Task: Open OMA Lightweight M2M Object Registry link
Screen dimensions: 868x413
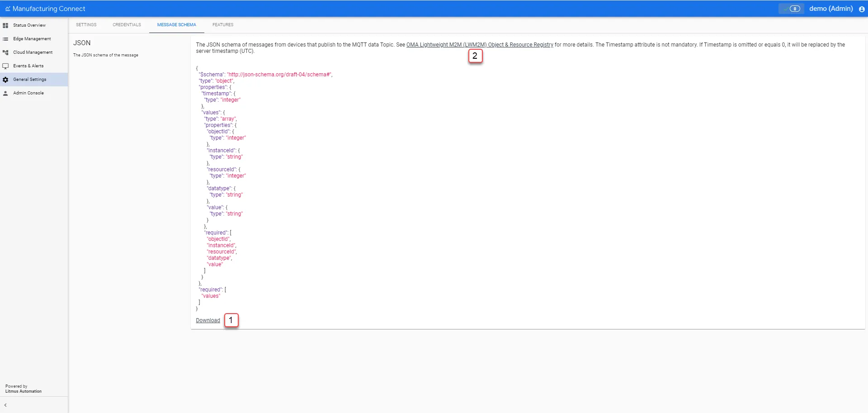Action: (480, 45)
